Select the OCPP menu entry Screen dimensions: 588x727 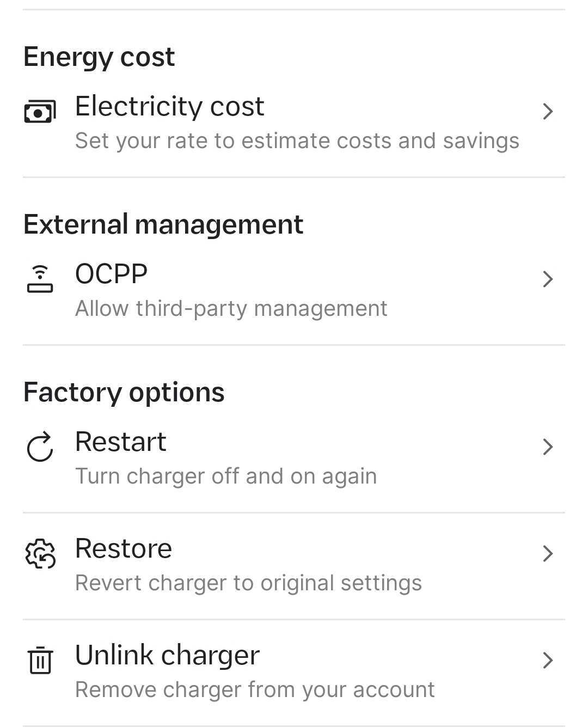point(111,274)
